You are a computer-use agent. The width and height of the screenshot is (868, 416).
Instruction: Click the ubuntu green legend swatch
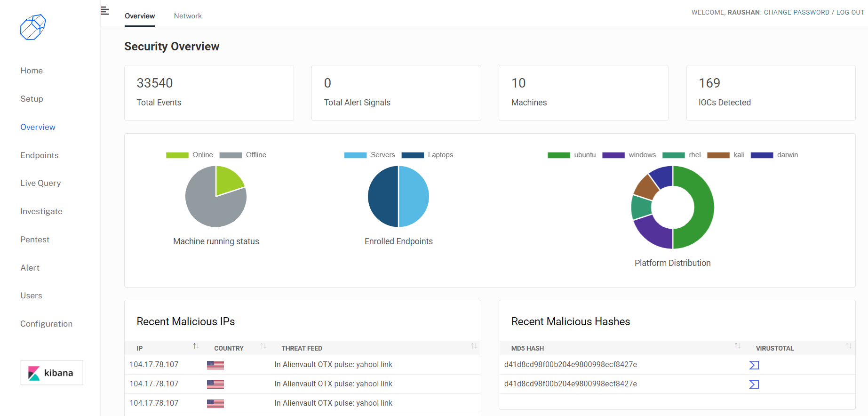pyautogui.click(x=559, y=155)
